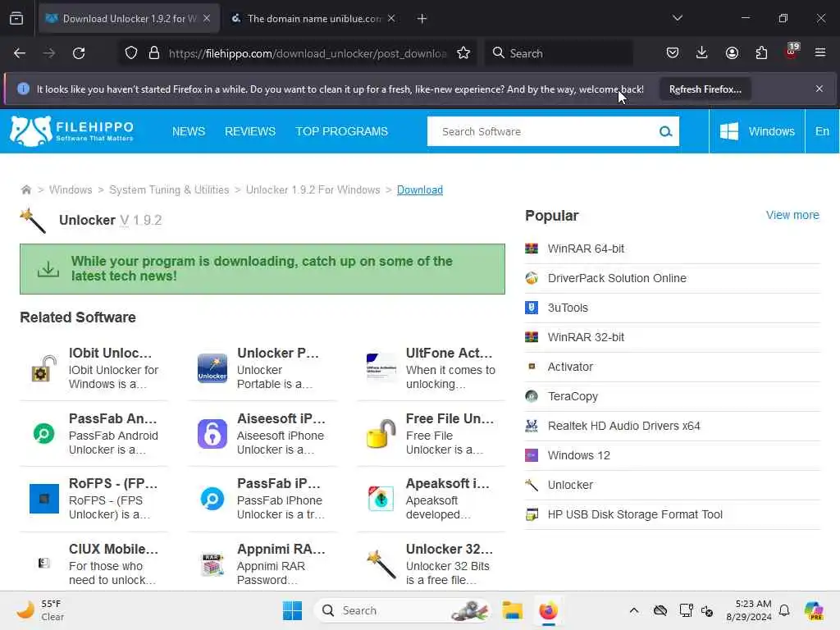Open the tracking protection shield icon
The height and width of the screenshot is (630, 840).
(x=131, y=53)
